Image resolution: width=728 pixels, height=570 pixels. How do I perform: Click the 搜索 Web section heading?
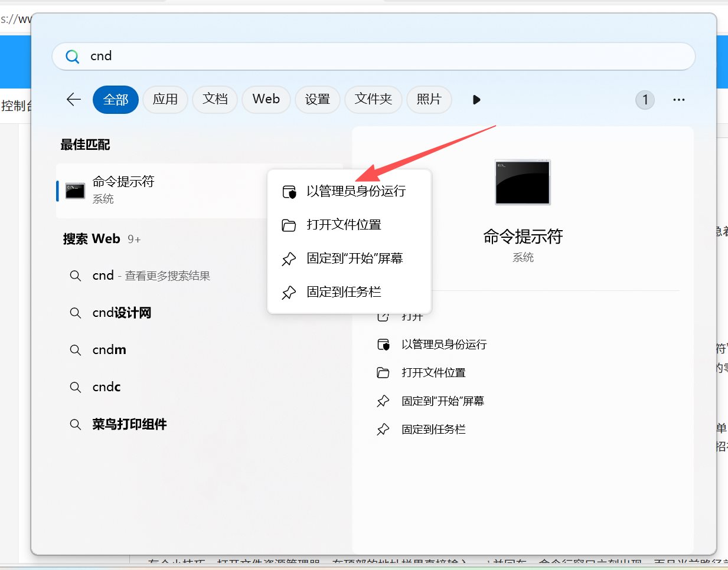click(92, 239)
